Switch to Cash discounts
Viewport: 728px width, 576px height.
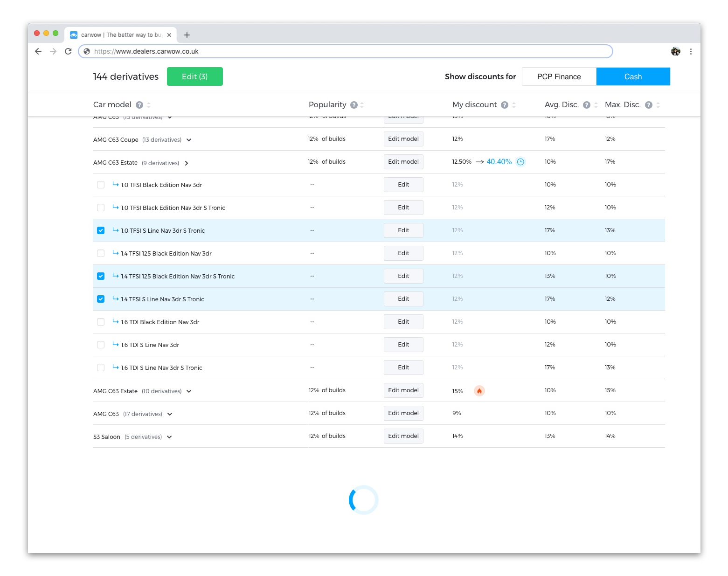(x=633, y=76)
